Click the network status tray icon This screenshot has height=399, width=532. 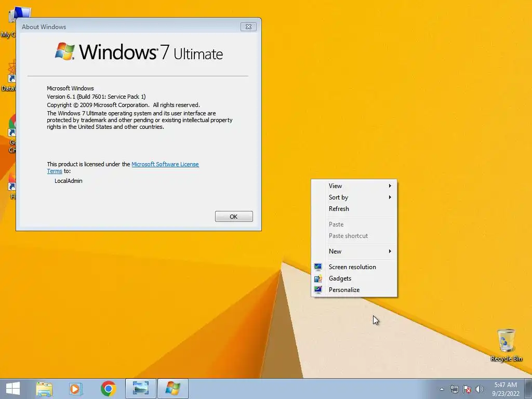click(454, 389)
